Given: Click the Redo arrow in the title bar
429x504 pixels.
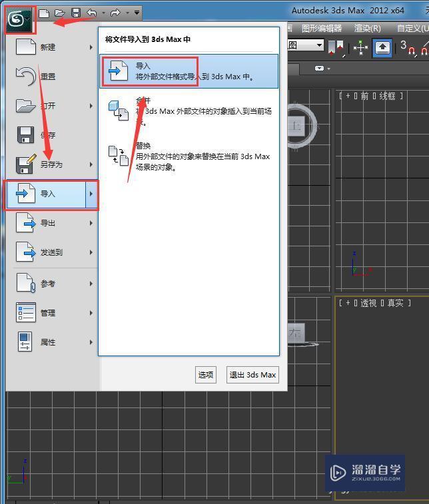Looking at the screenshot, I should tap(115, 13).
